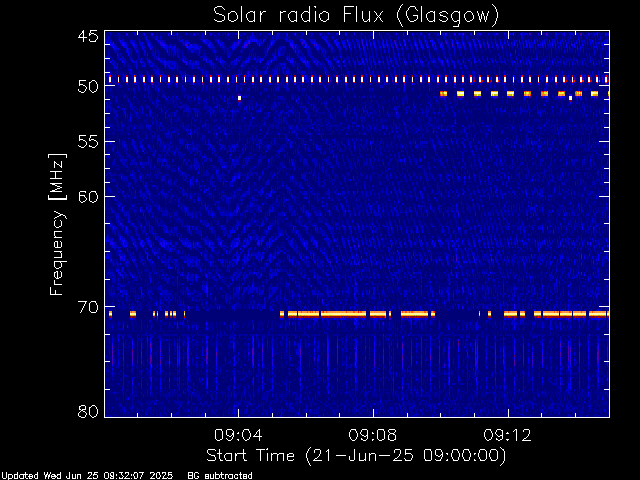
Task: Click the 80 frequency tick label
Action: (88, 411)
